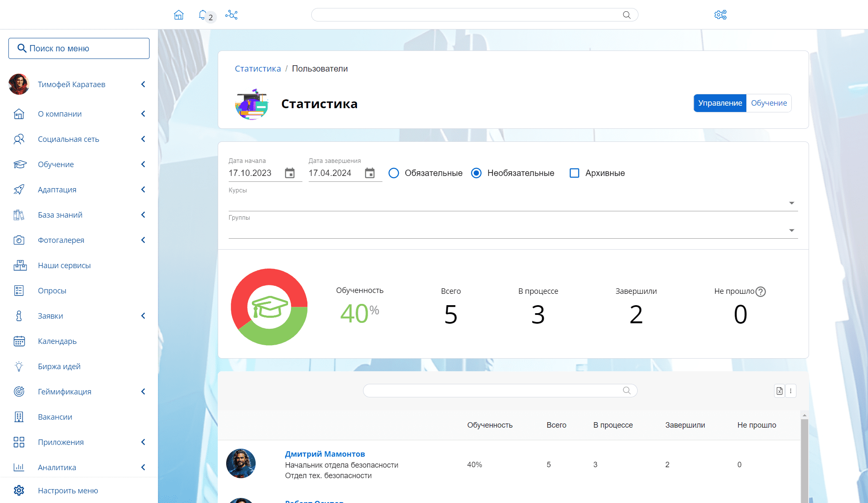Click the home icon in top bar
This screenshot has height=503, width=868.
point(179,15)
